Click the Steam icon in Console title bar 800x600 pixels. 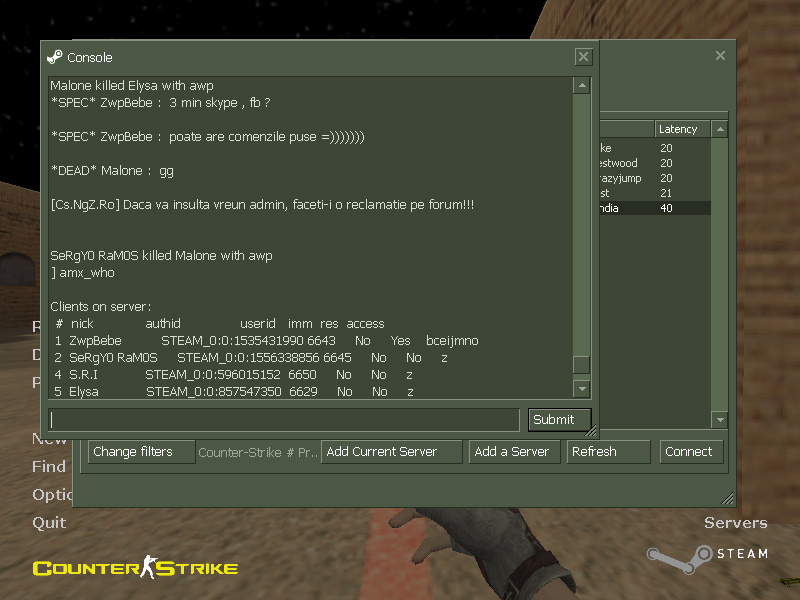click(x=55, y=57)
